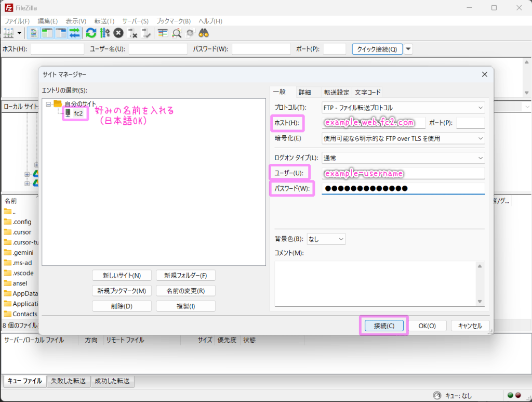Click the クイック接続(Q) button
The width and height of the screenshot is (532, 402).
tap(377, 49)
